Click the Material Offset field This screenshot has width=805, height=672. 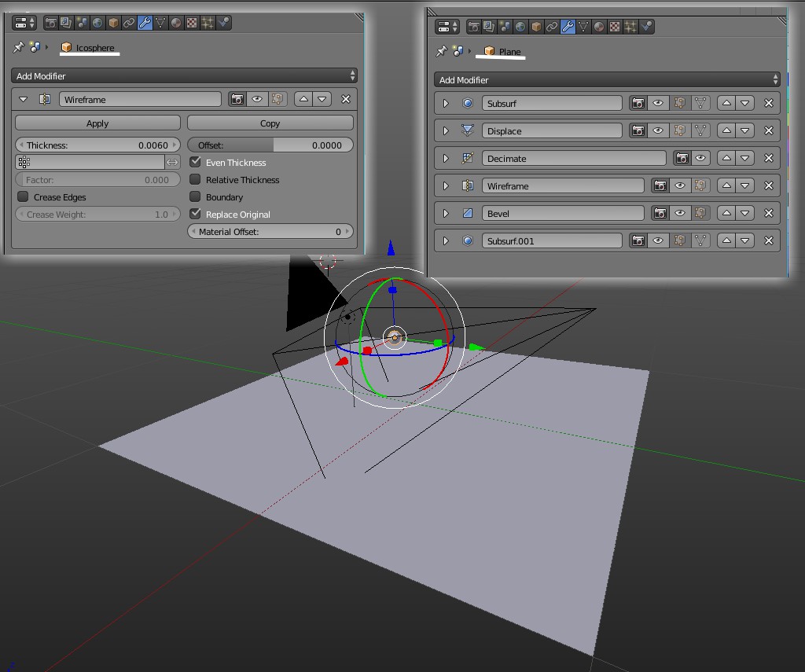[270, 232]
